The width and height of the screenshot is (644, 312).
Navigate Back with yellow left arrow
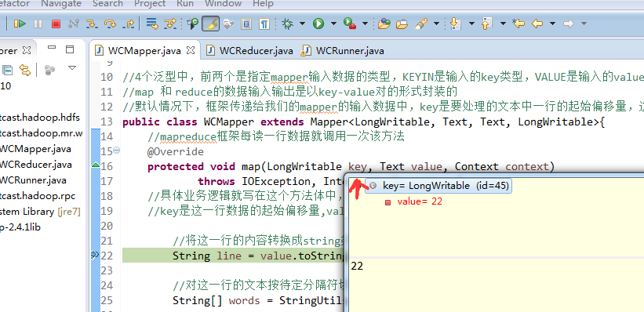coord(537,24)
